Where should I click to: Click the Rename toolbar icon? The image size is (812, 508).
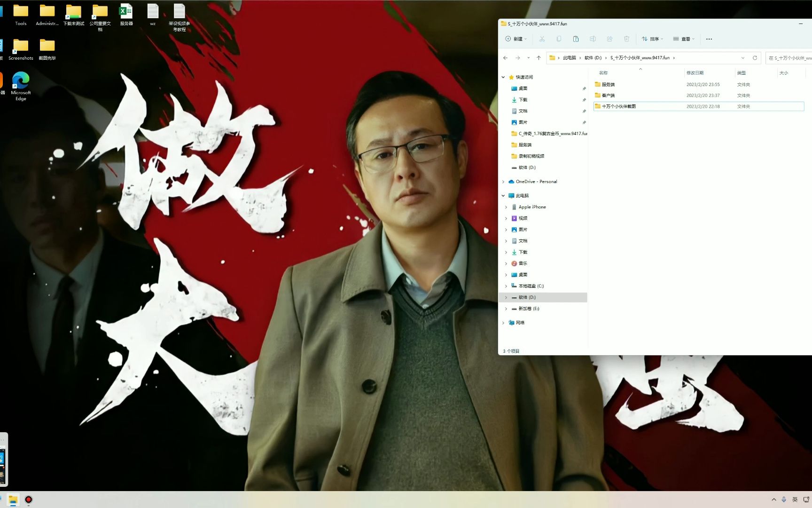click(x=593, y=39)
